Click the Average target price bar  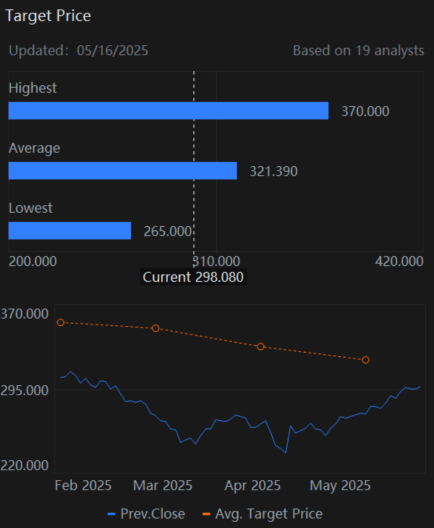coord(123,171)
